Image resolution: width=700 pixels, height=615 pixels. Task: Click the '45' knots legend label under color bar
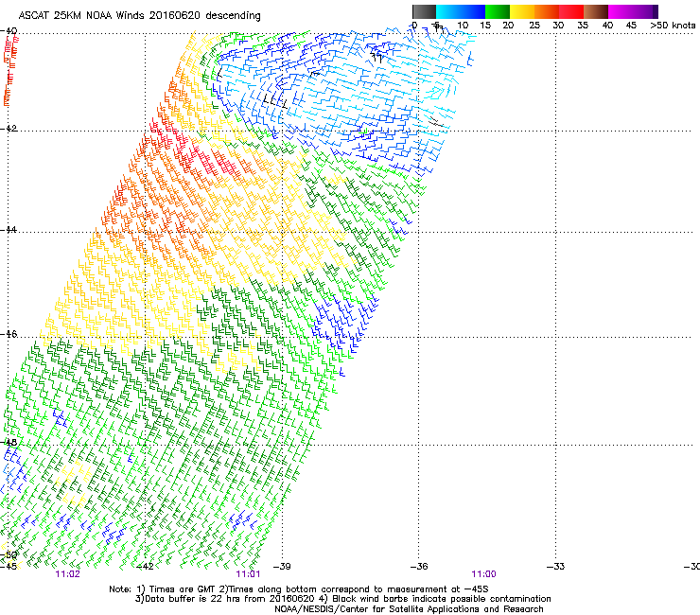point(631,26)
